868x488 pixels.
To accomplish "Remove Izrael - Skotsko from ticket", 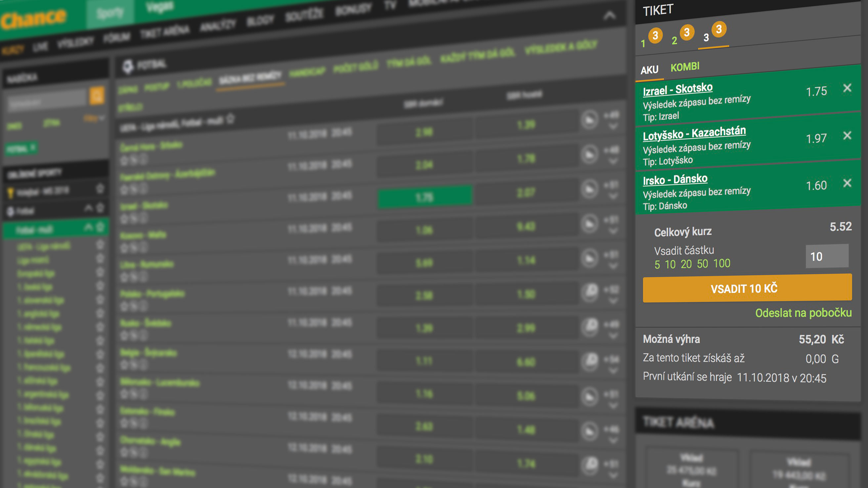I will point(847,88).
